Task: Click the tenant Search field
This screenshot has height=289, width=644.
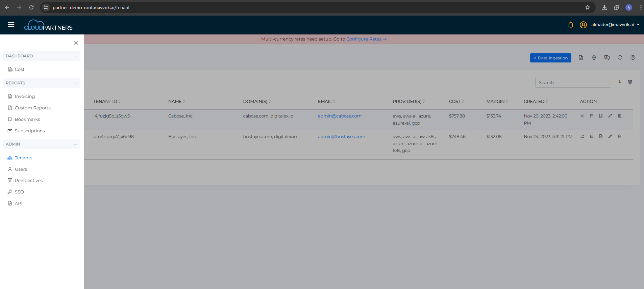Action: pos(573,82)
